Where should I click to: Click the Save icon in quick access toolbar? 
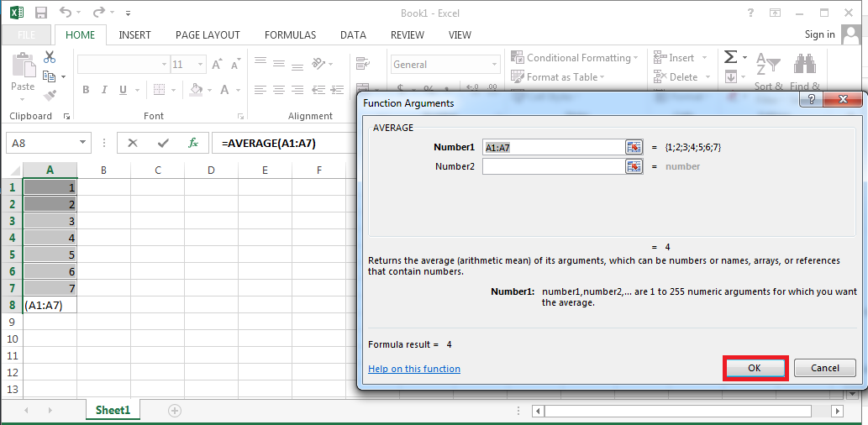point(40,13)
